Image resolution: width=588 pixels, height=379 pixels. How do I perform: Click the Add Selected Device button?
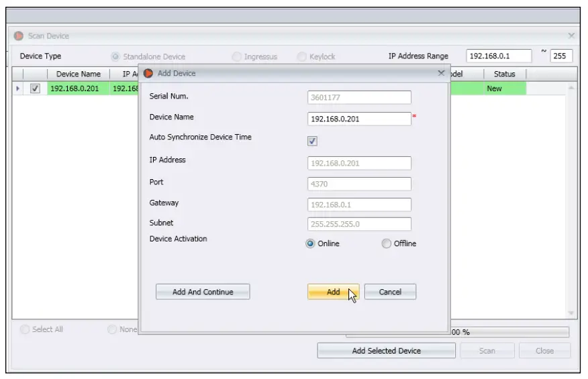pos(386,351)
